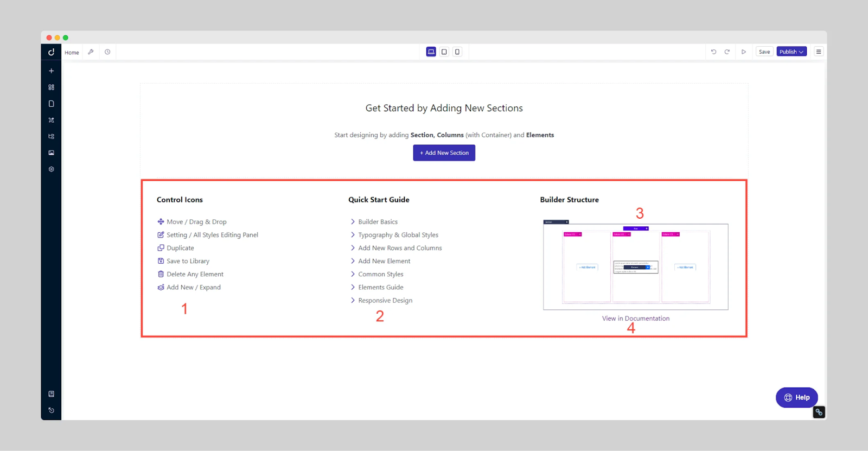Click the Duplicate icon in Control Icons
The image size is (868, 451).
coord(161,248)
